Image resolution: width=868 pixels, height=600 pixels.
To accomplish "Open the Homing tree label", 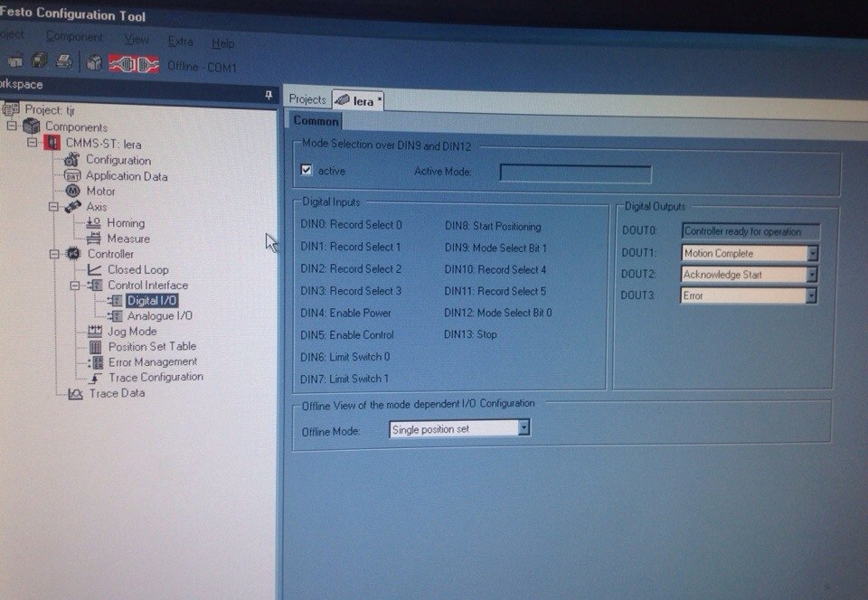I will 126,223.
